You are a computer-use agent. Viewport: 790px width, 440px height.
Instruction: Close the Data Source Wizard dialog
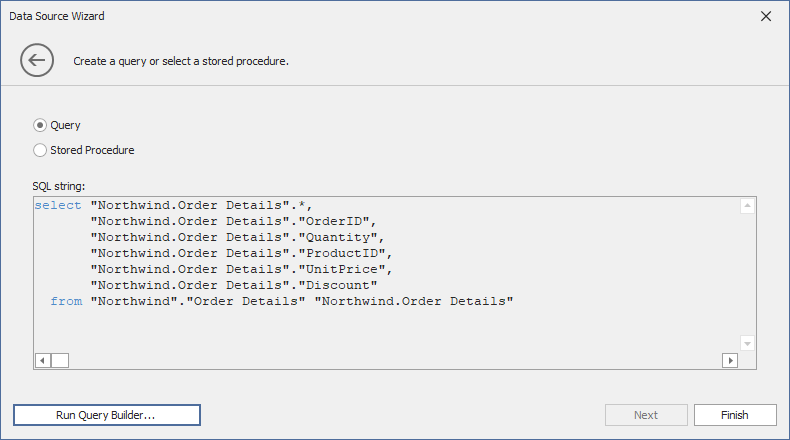766,16
